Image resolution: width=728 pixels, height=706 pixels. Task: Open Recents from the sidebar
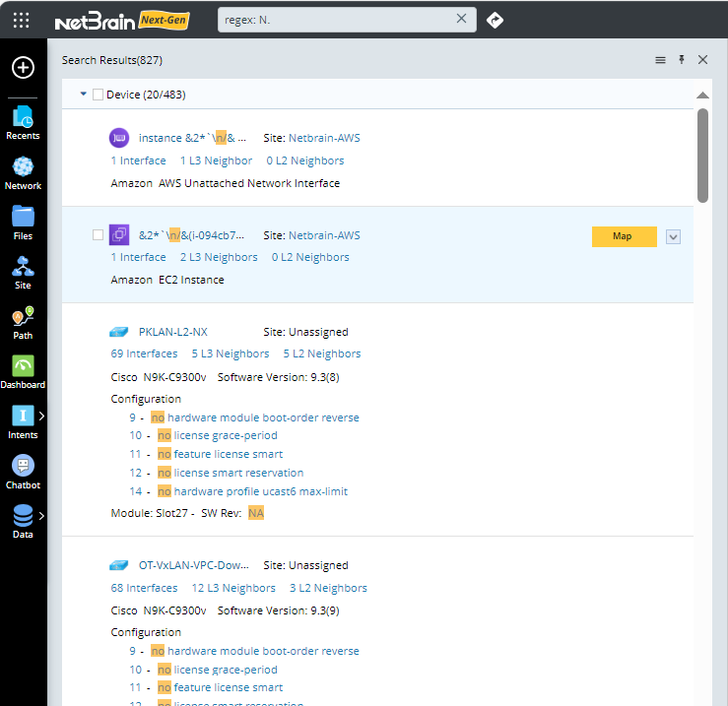tap(23, 123)
